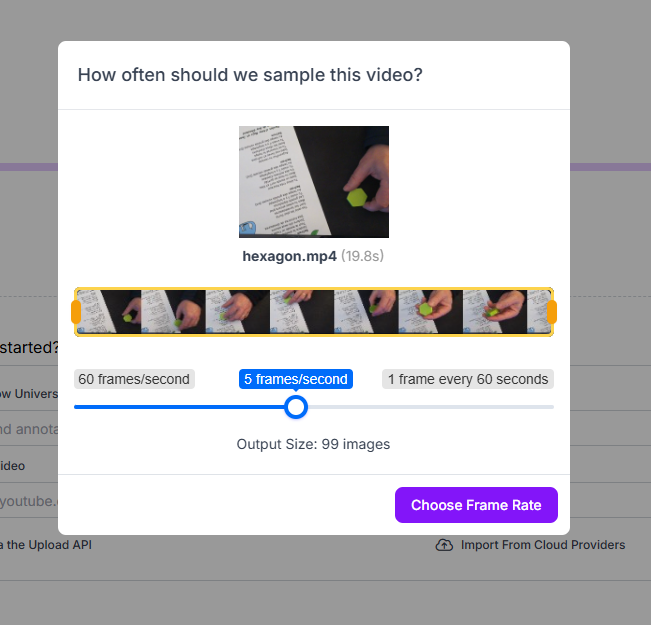The height and width of the screenshot is (625, 651).
Task: Click the second filmstrip frame thumbnail
Action: coord(174,312)
